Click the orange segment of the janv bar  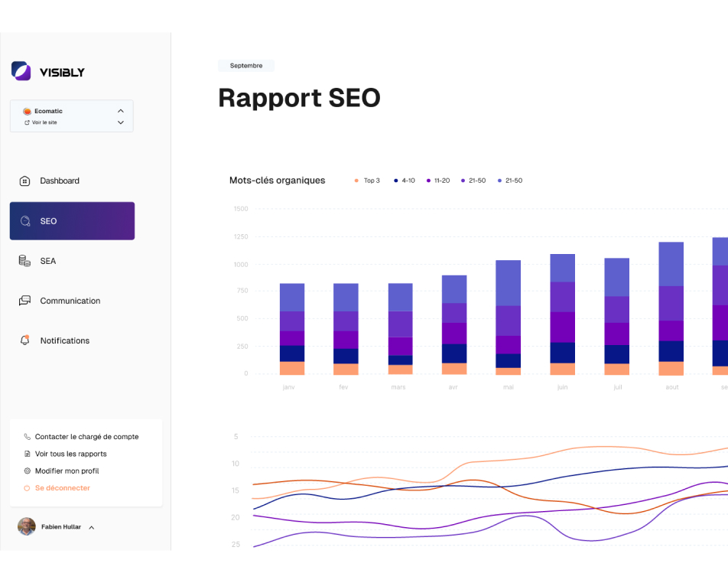292,368
